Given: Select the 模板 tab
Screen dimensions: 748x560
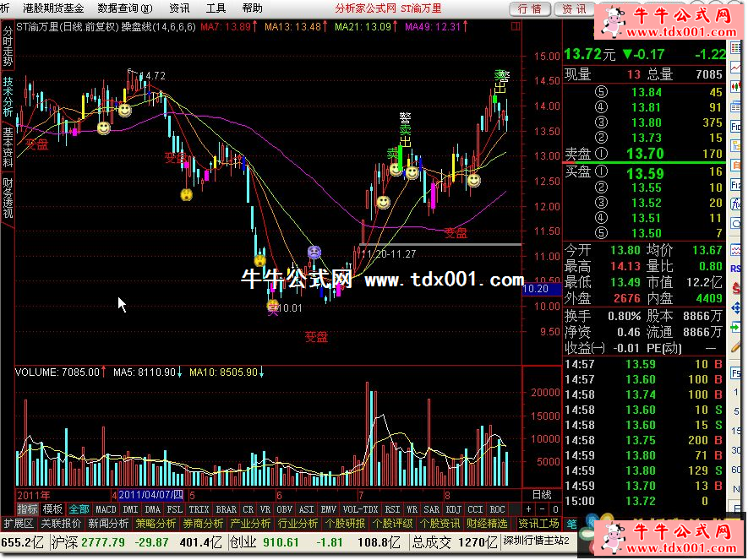Looking at the screenshot, I should (x=52, y=509).
